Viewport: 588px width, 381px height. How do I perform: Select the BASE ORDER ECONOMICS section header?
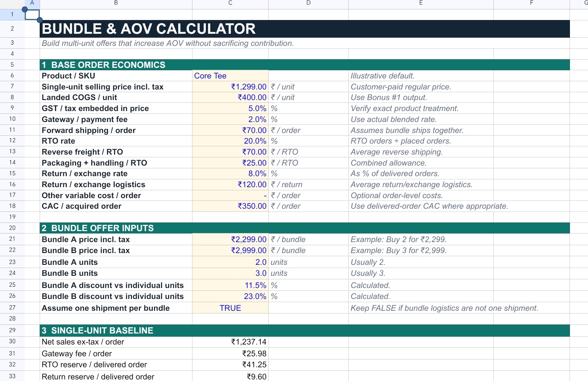(305, 65)
